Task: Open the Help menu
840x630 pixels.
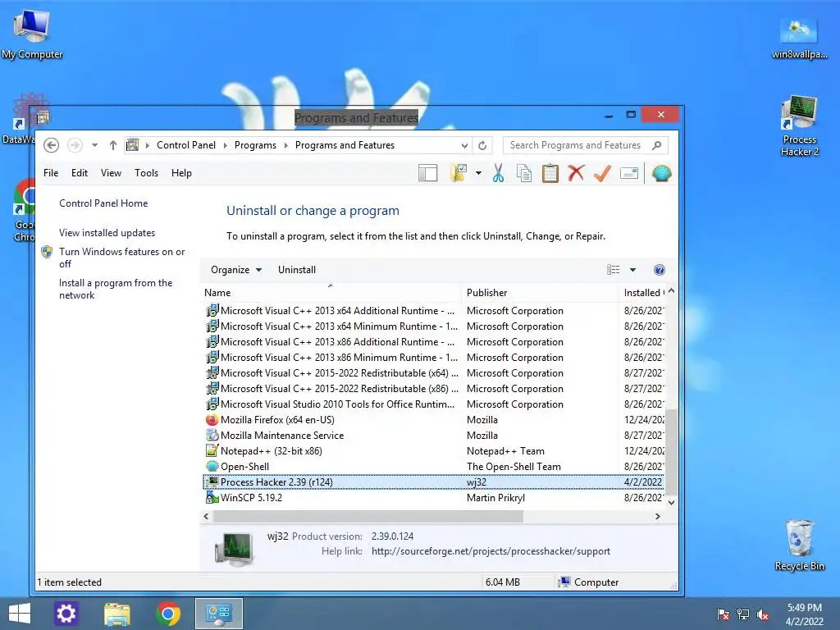Action: pos(181,173)
